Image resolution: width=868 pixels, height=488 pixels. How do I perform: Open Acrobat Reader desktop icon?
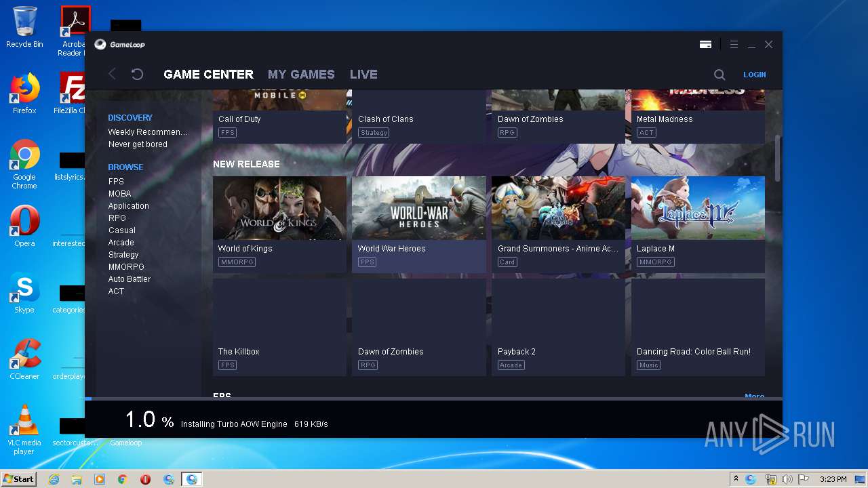[73, 31]
